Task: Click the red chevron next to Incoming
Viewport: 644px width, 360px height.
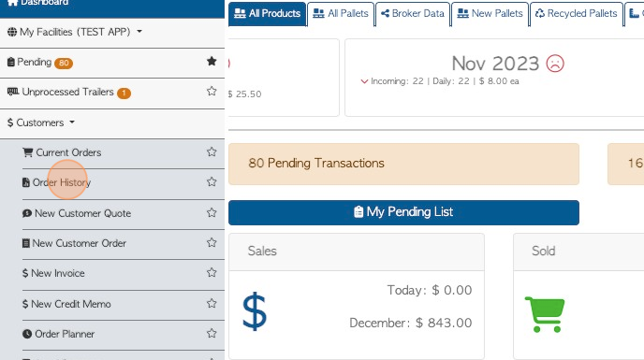Action: 364,81
